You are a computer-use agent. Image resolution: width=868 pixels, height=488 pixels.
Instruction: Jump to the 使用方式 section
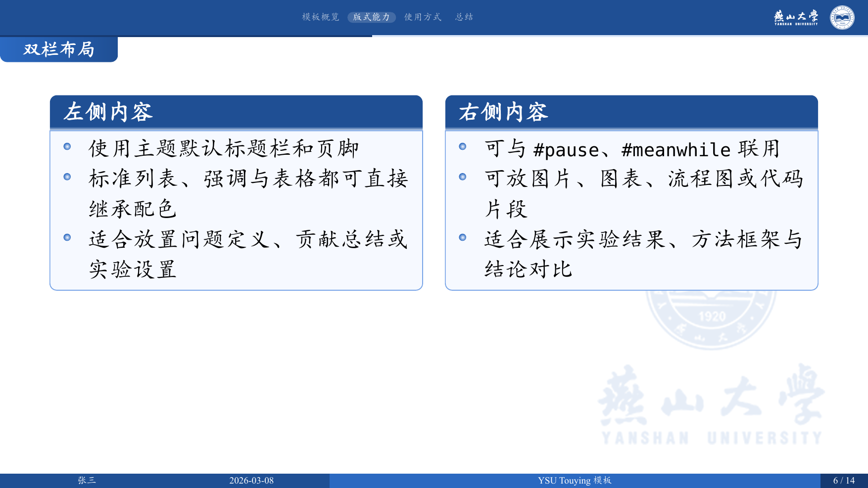click(x=423, y=17)
